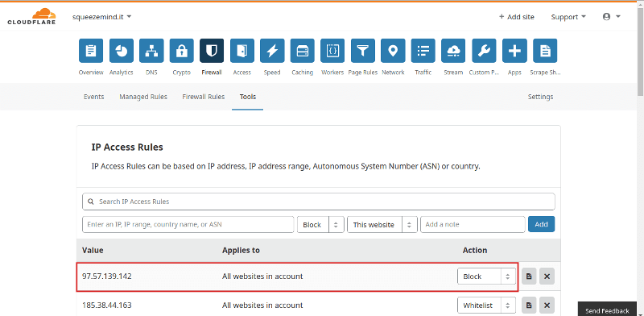
Task: Click the Cloudflare logo
Action: (x=31, y=16)
